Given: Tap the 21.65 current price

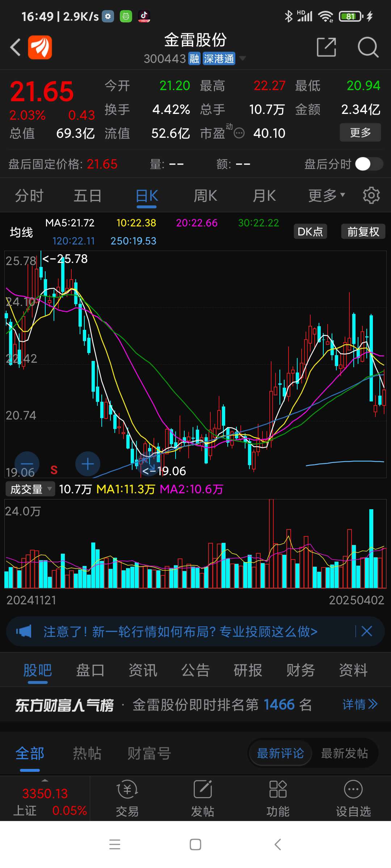Looking at the screenshot, I should 42,91.
